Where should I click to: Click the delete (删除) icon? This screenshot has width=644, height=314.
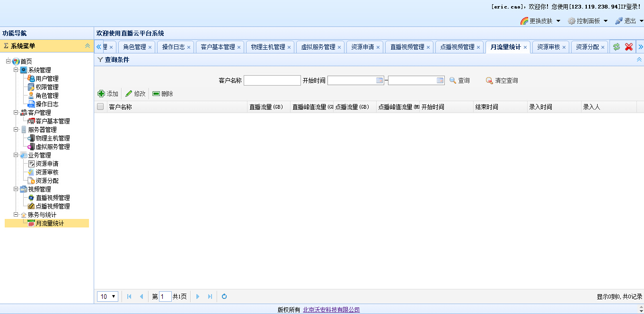pos(156,94)
